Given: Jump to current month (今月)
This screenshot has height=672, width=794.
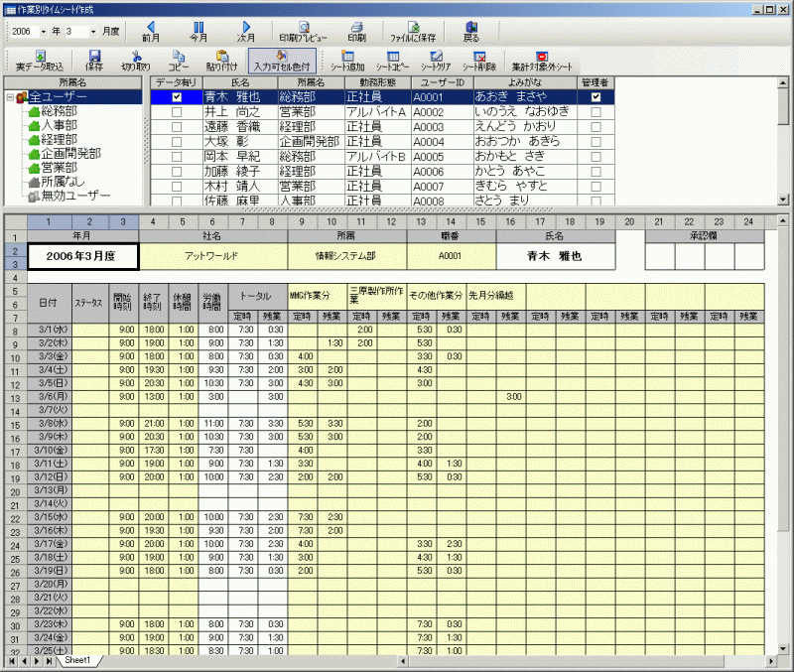Looking at the screenshot, I should click(198, 32).
